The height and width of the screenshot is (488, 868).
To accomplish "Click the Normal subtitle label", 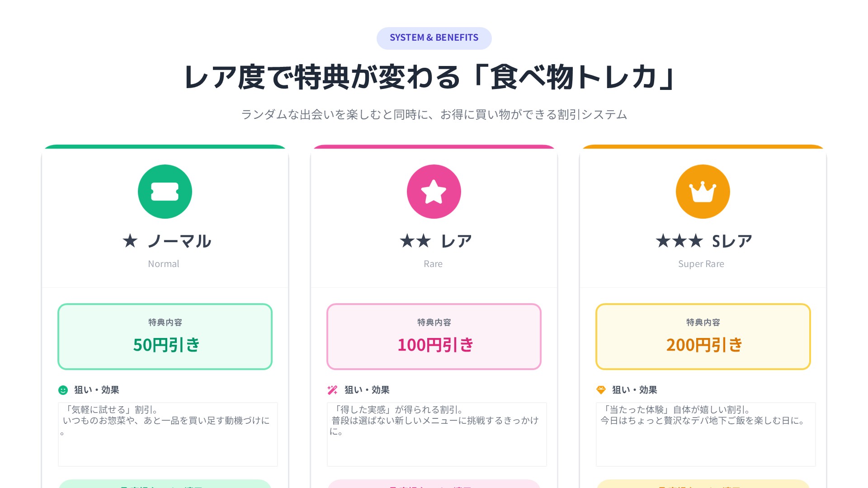I will click(x=164, y=264).
